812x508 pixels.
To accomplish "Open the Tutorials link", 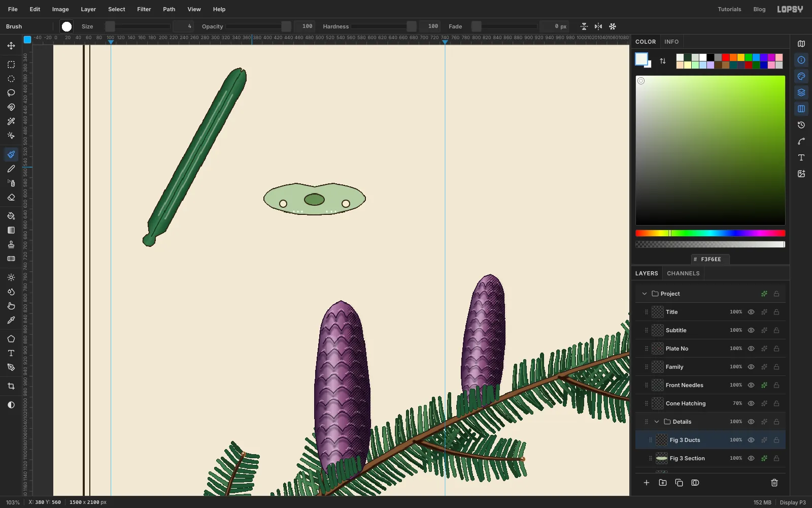I will (x=729, y=9).
